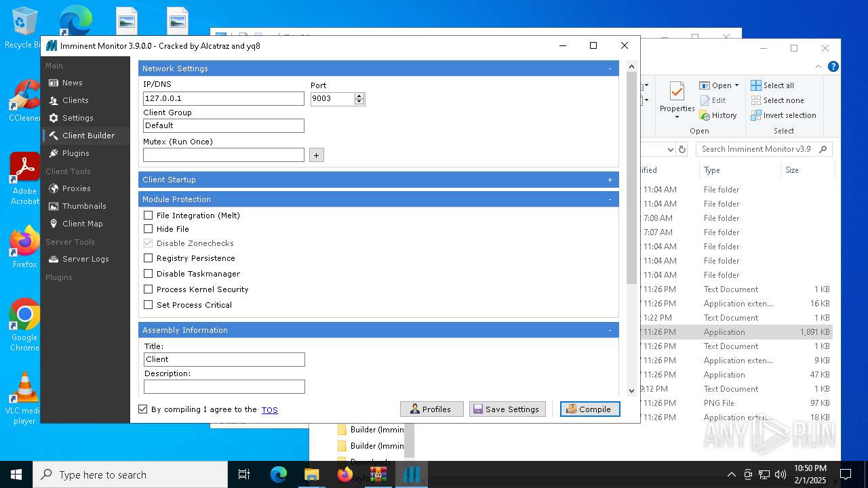Generate mutex with the plus button
The image size is (868, 488).
pyautogui.click(x=316, y=155)
